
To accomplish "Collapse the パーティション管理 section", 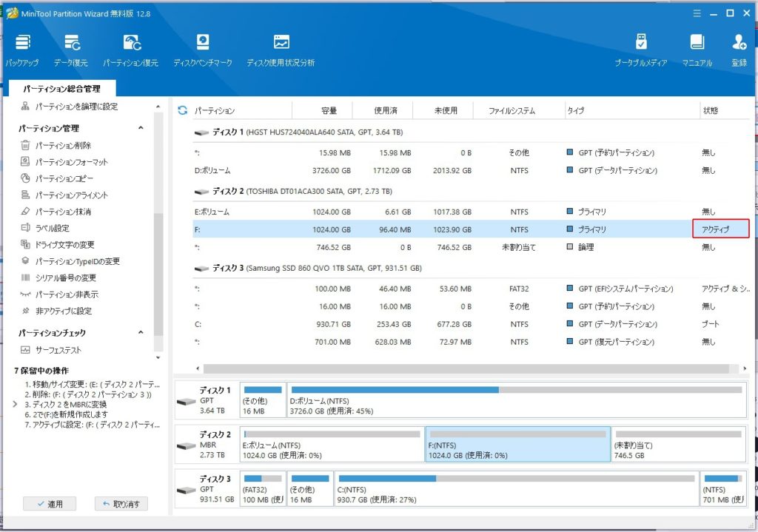I will (141, 129).
